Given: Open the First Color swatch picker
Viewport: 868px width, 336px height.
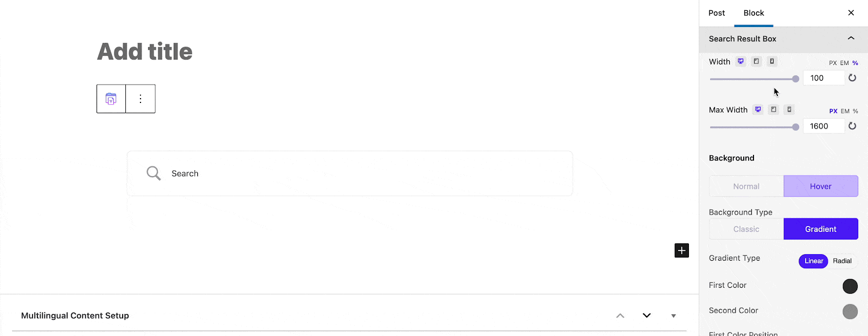Looking at the screenshot, I should pyautogui.click(x=850, y=286).
